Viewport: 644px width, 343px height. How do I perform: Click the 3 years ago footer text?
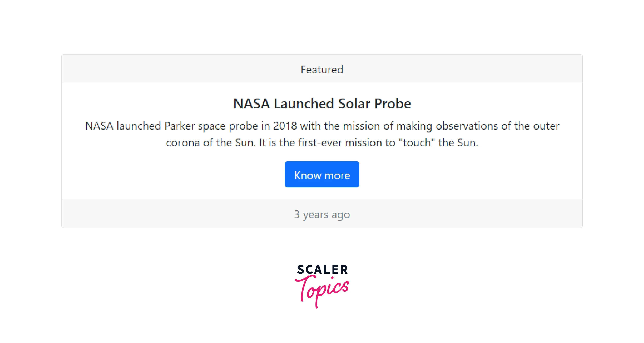click(322, 214)
